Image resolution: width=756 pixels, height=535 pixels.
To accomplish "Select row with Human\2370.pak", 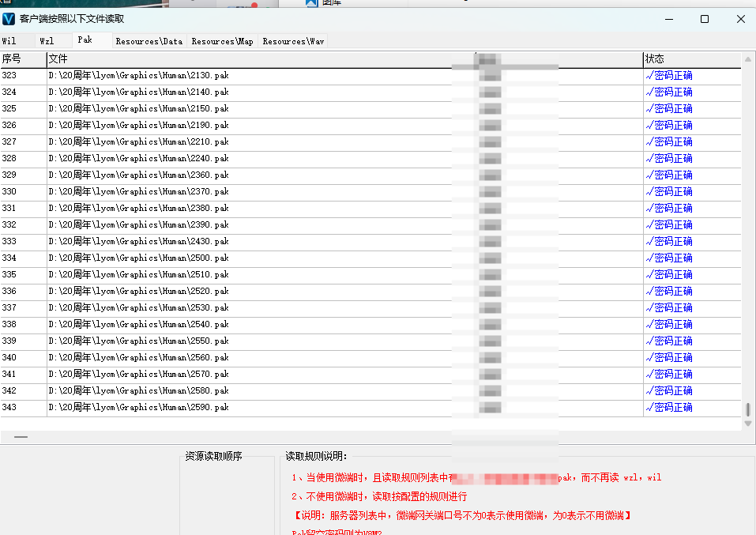I will coord(370,192).
